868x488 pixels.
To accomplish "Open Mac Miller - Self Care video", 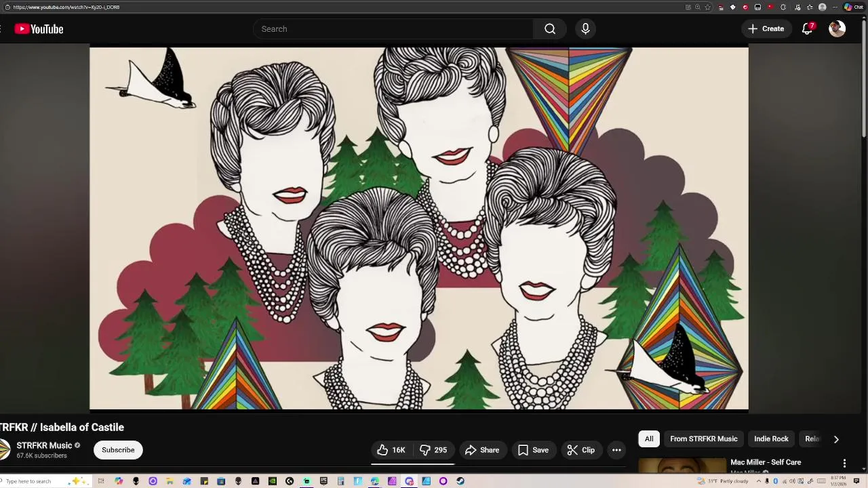I will (x=766, y=462).
